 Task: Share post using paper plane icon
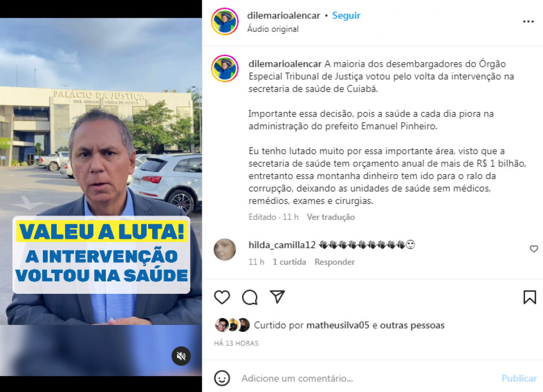point(277,297)
